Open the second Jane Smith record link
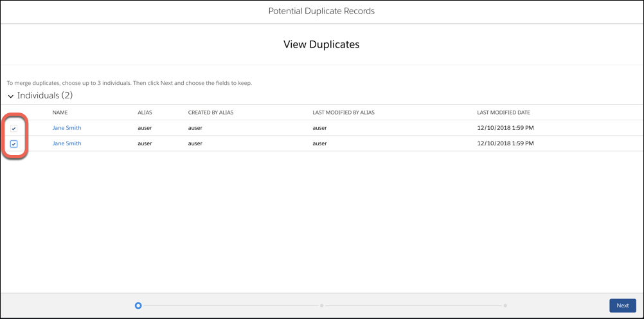Viewport: 644px width, 319px height. [x=67, y=143]
